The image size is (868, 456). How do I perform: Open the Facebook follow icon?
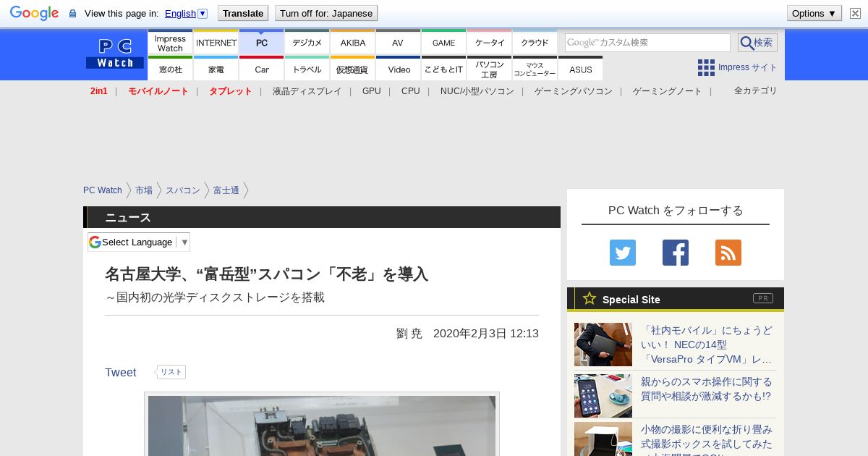[x=676, y=253]
